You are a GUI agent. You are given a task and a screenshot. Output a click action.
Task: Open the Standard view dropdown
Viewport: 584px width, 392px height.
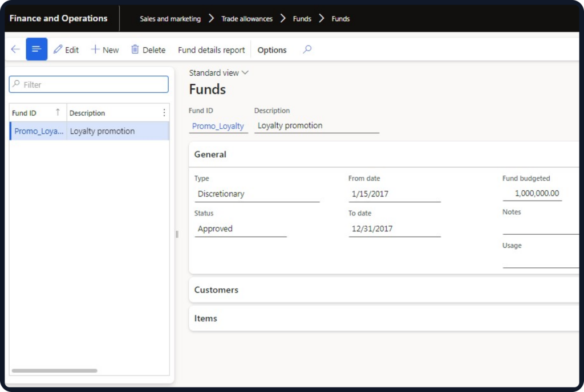point(218,73)
